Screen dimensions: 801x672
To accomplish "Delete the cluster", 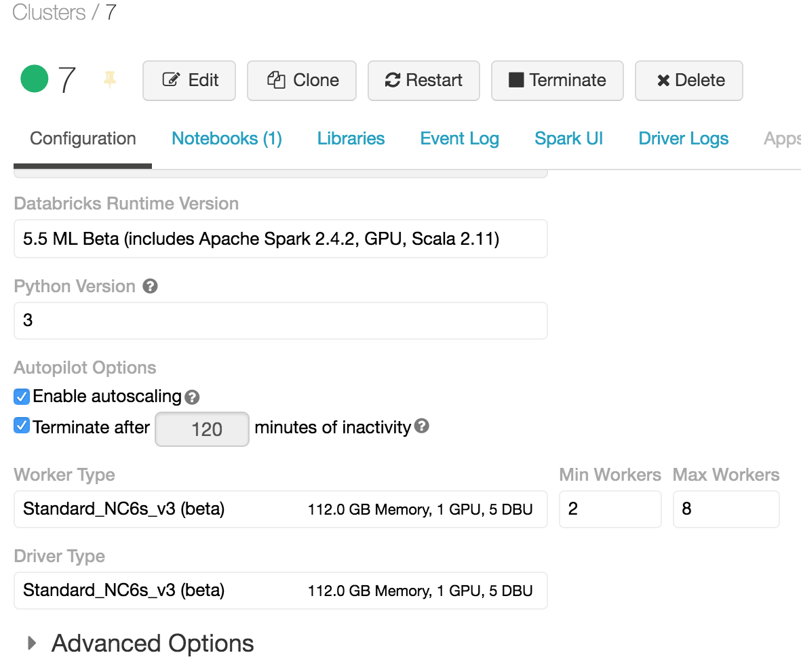I will point(688,81).
